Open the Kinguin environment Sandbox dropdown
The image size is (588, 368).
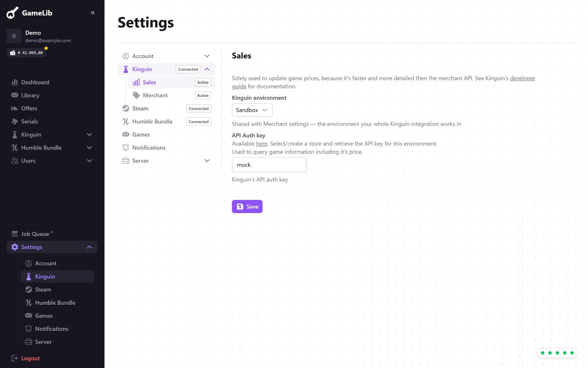click(x=252, y=110)
